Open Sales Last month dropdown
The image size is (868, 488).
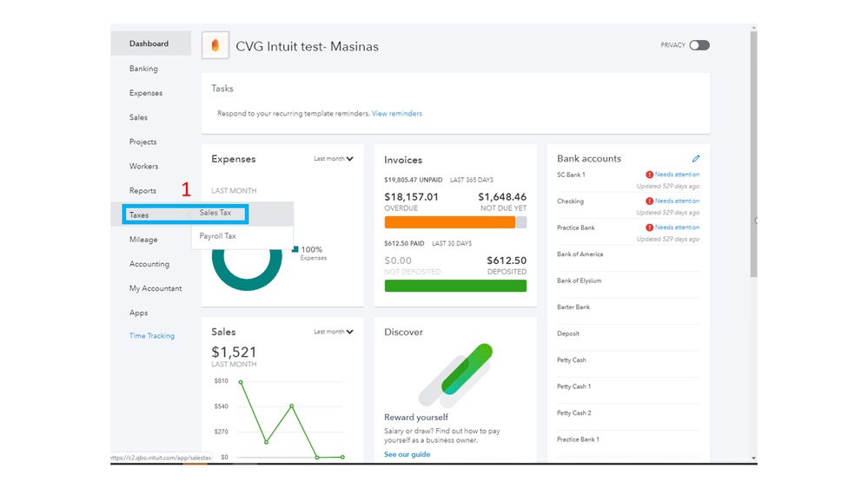coord(334,332)
